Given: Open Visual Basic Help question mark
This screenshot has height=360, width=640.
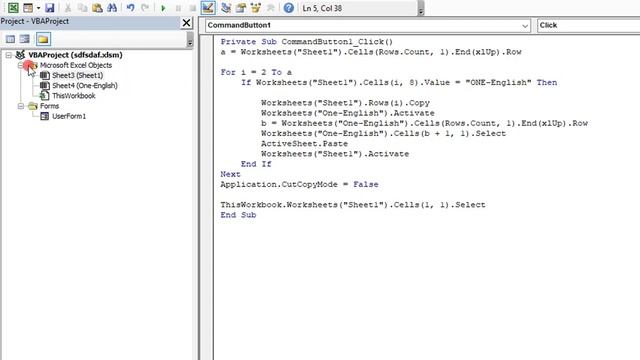Looking at the screenshot, I should click(289, 8).
